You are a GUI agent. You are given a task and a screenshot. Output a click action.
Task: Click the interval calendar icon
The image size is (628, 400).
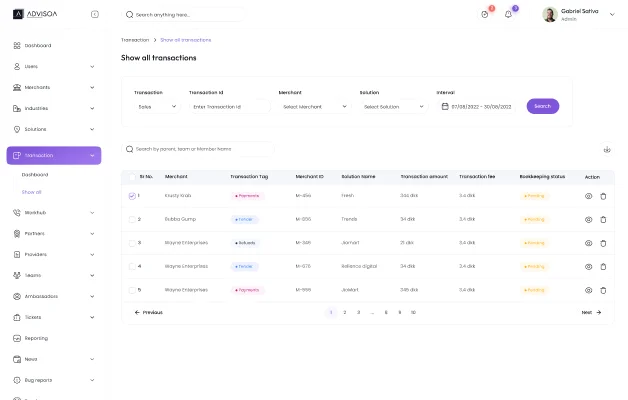[445, 106]
